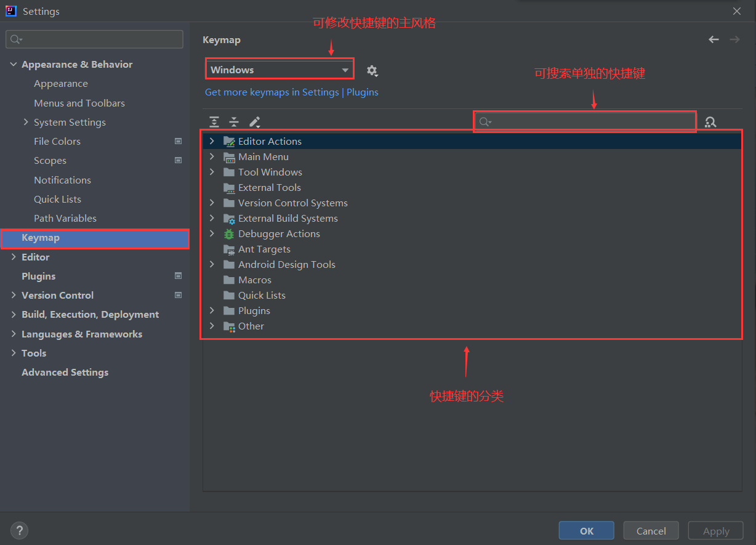Follow the Plugins link under keymap dropdown

[x=363, y=92]
